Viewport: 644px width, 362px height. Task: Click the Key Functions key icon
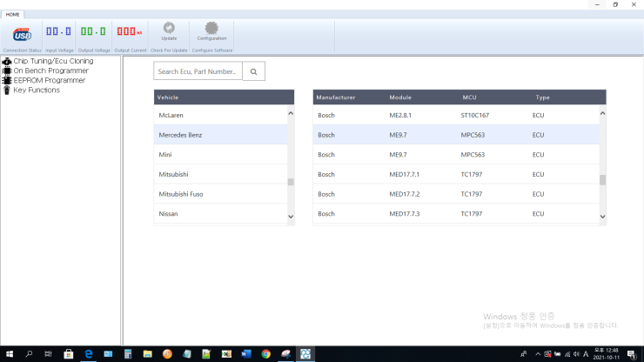click(7, 90)
